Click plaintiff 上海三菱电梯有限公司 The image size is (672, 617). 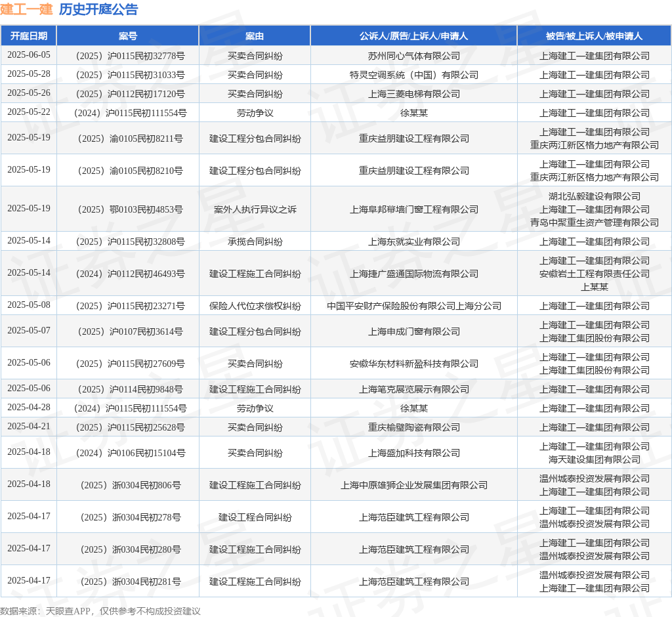[413, 94]
